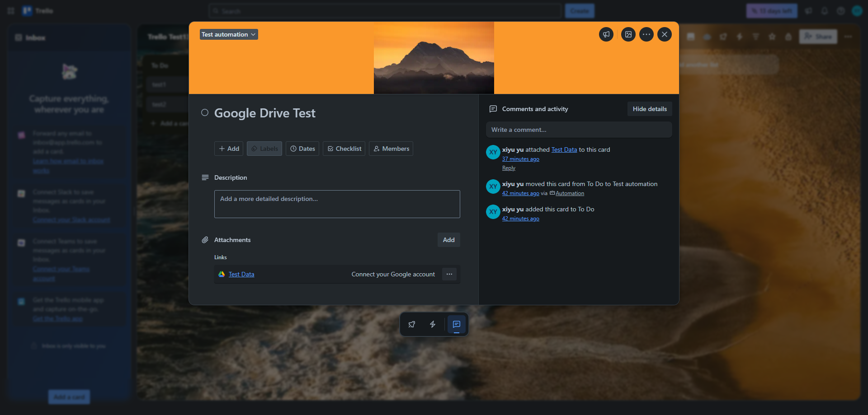Click the Attachments paperclip icon
The image size is (868, 415).
[205, 240]
